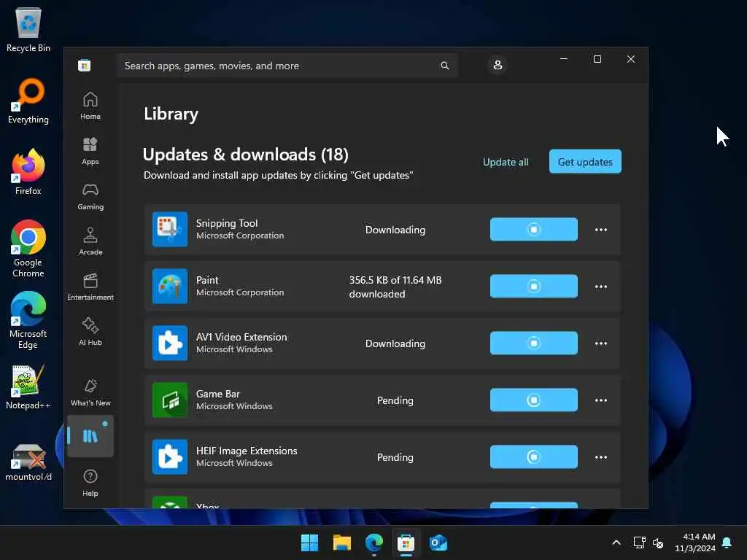This screenshot has height=560, width=747.
Task: Open more options for Game Bar
Action: [x=601, y=400]
